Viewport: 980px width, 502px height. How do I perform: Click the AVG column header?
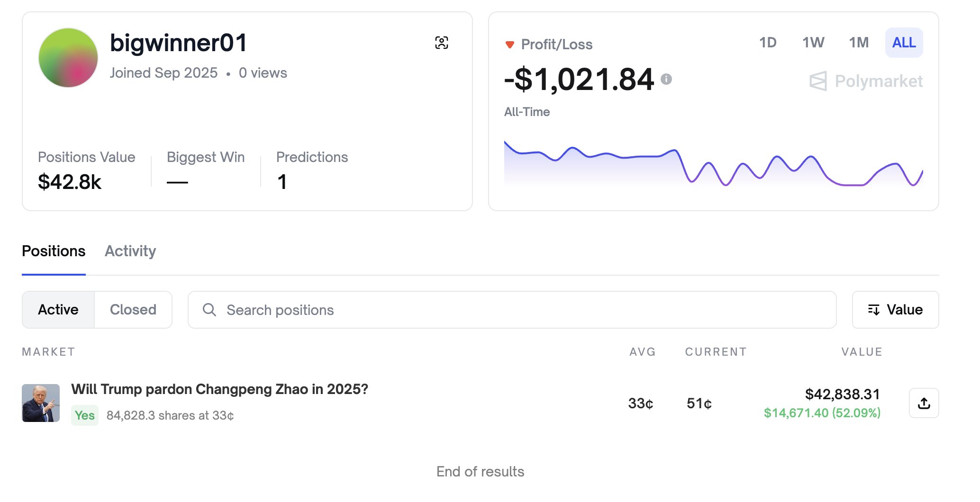[643, 352]
